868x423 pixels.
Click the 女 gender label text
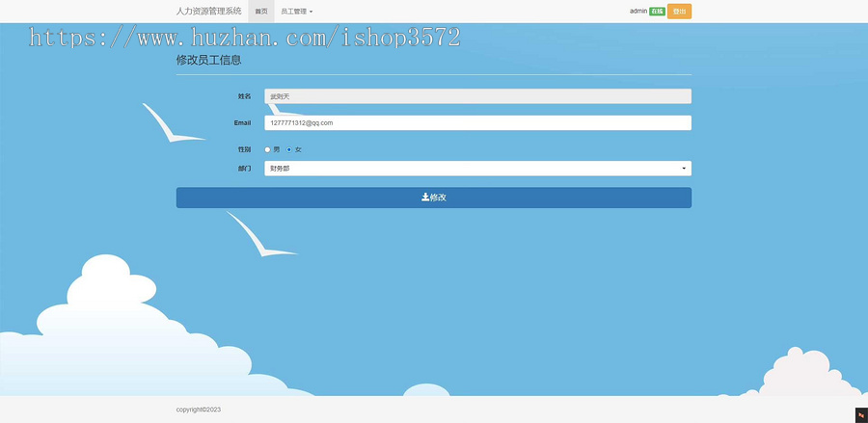[298, 150]
